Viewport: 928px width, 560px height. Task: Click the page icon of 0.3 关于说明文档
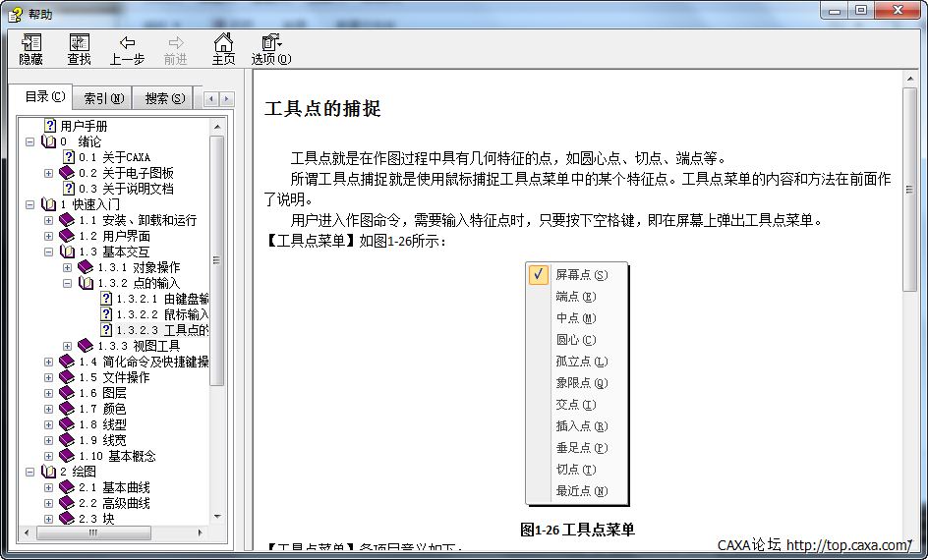click(69, 188)
